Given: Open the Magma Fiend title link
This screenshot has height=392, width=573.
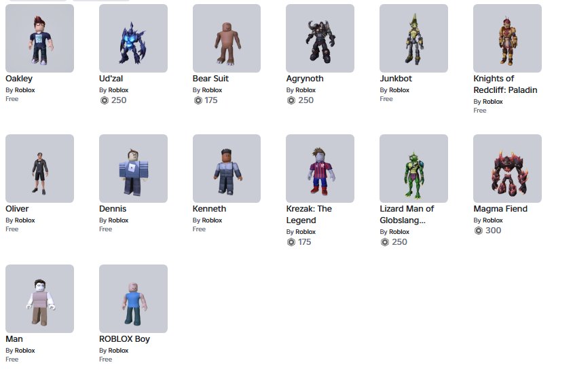Looking at the screenshot, I should [x=500, y=209].
